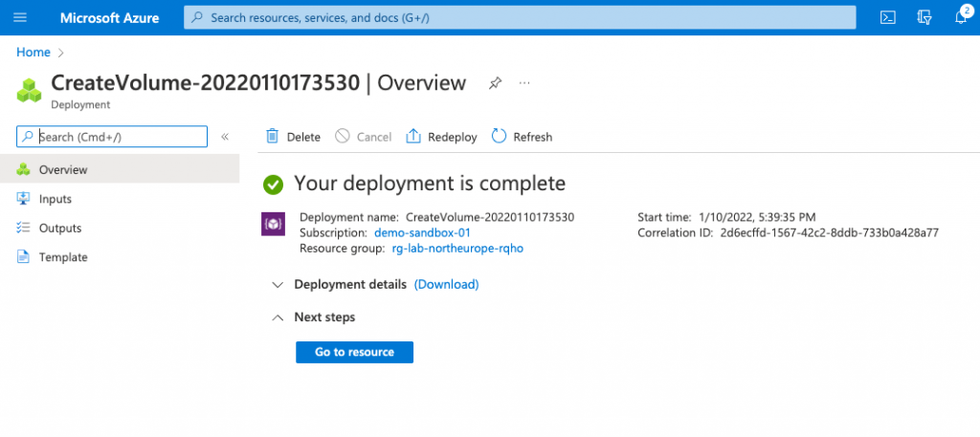Open the more options ellipsis
The width and height of the screenshot is (980, 437).
pyautogui.click(x=524, y=83)
